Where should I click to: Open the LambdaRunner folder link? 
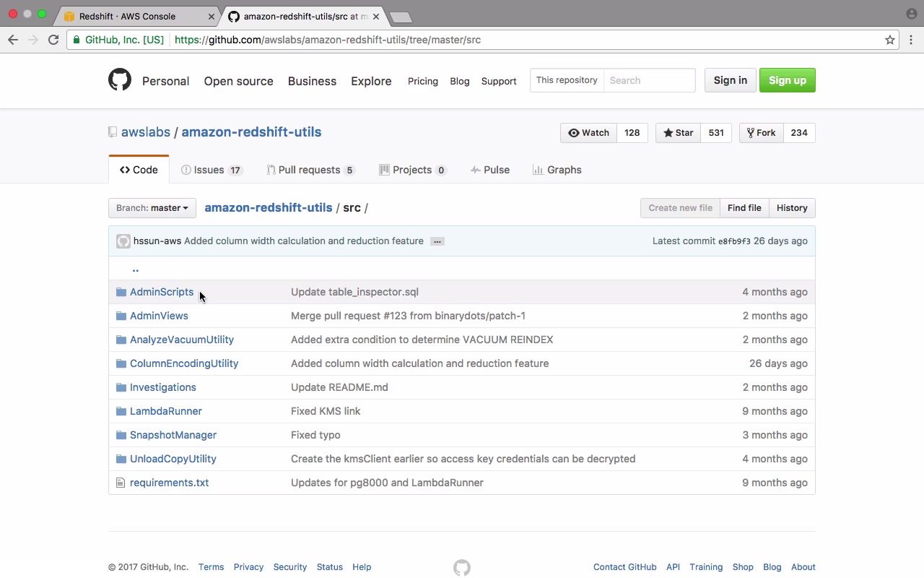(166, 411)
